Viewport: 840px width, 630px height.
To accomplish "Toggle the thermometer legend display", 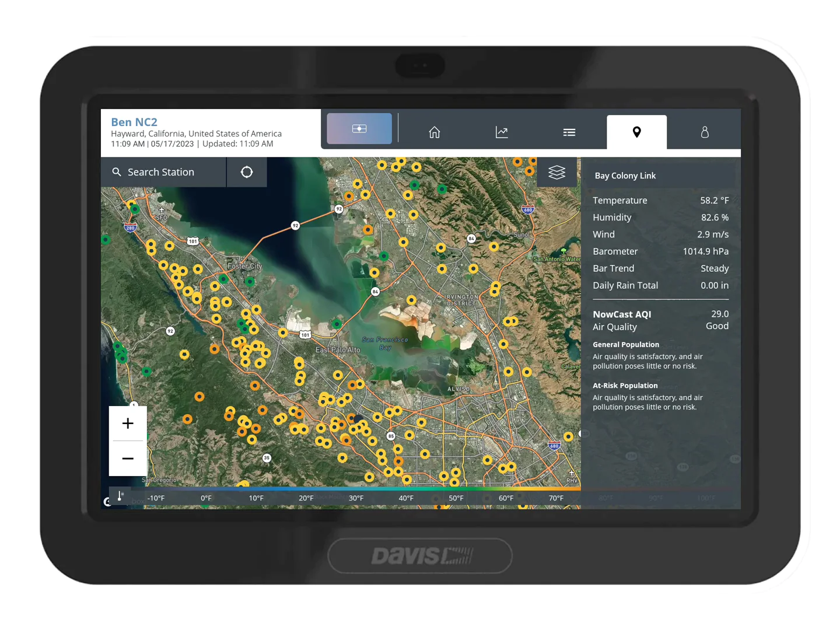I will pyautogui.click(x=120, y=496).
